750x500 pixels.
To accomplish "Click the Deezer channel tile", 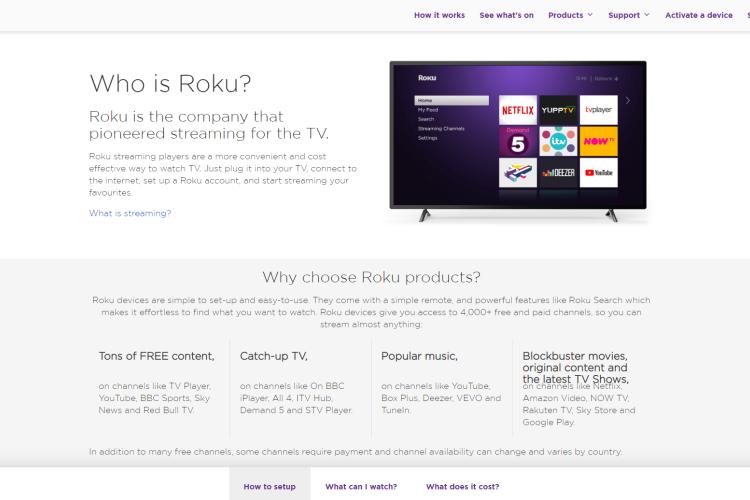I will tap(558, 173).
